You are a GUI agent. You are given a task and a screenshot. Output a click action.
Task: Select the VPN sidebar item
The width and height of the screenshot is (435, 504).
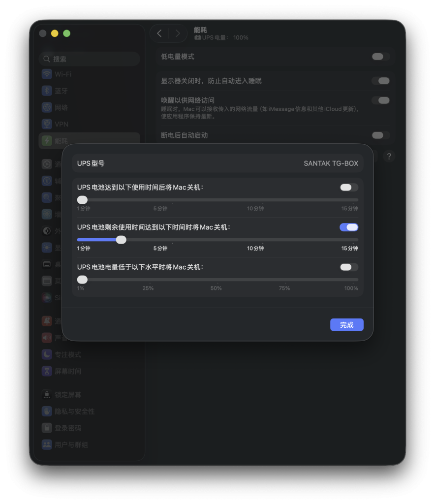(x=61, y=125)
